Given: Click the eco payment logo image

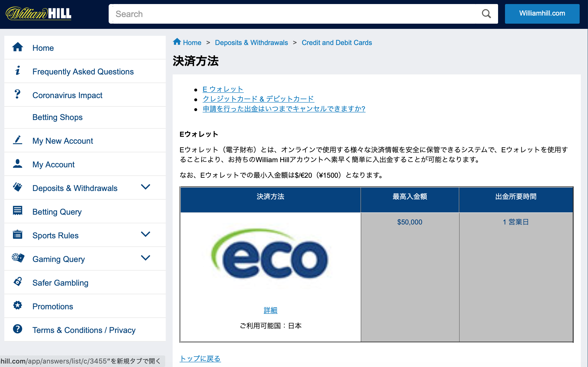Looking at the screenshot, I should (x=270, y=256).
